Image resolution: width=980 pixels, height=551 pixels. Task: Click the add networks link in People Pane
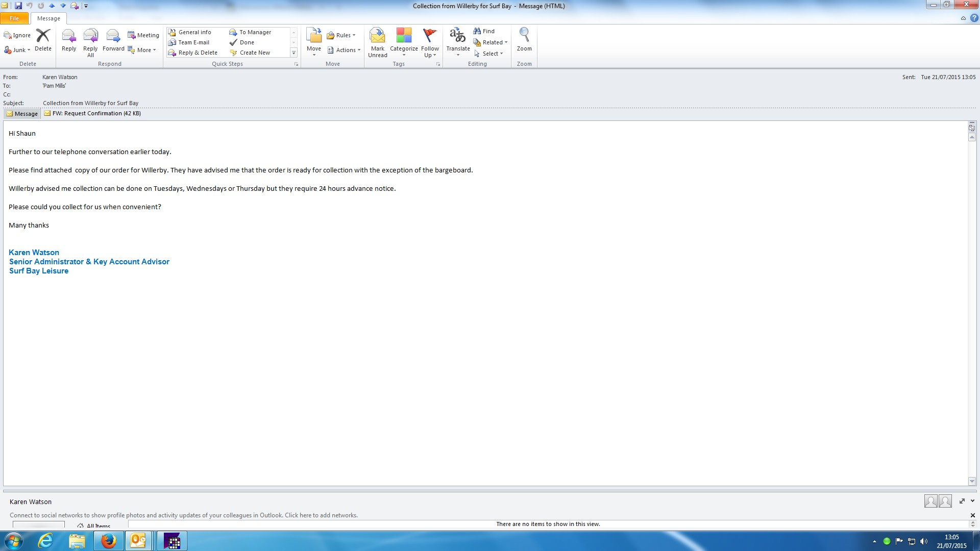click(x=321, y=515)
